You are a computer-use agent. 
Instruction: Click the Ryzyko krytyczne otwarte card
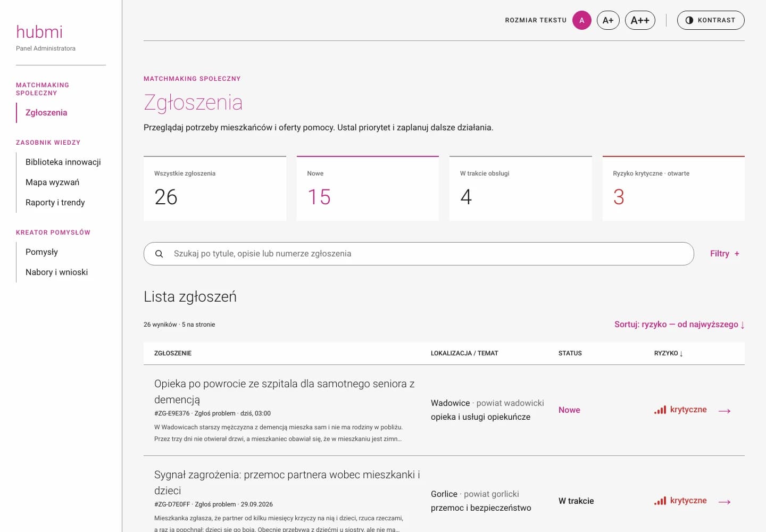click(x=673, y=188)
